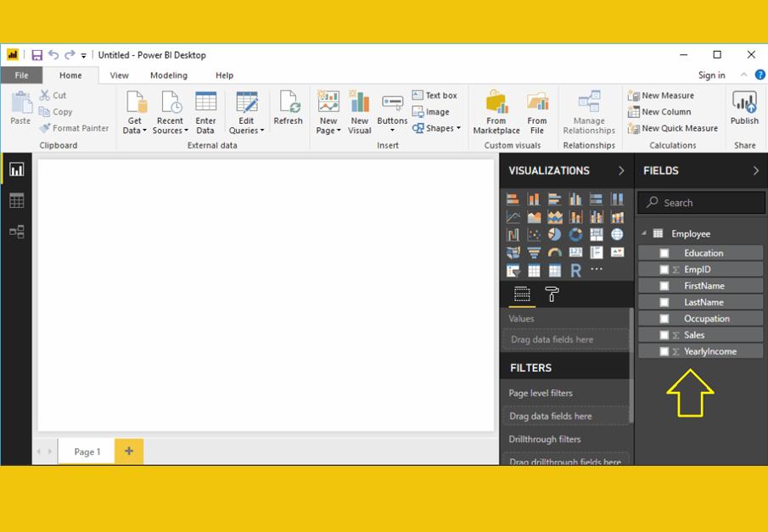This screenshot has height=532, width=768.
Task: Select the clustered bar chart visual
Action: click(x=554, y=199)
